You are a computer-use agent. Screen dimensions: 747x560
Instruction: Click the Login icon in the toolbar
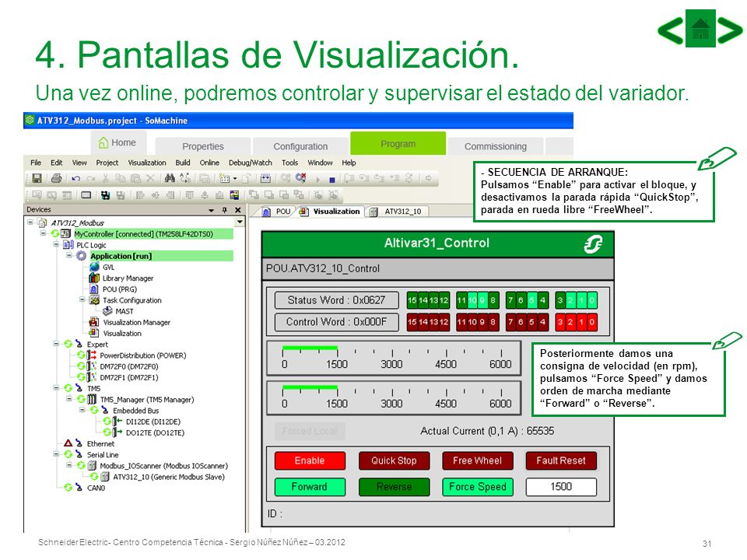click(x=286, y=178)
